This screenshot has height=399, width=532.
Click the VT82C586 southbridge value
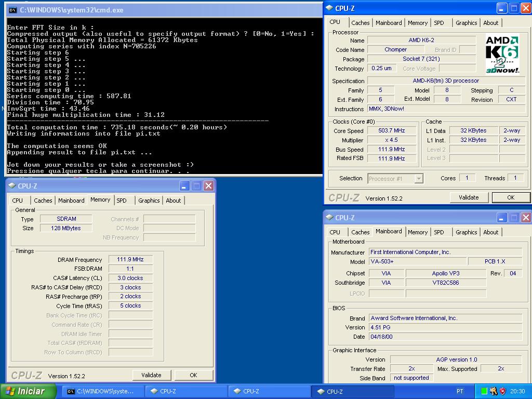[446, 283]
